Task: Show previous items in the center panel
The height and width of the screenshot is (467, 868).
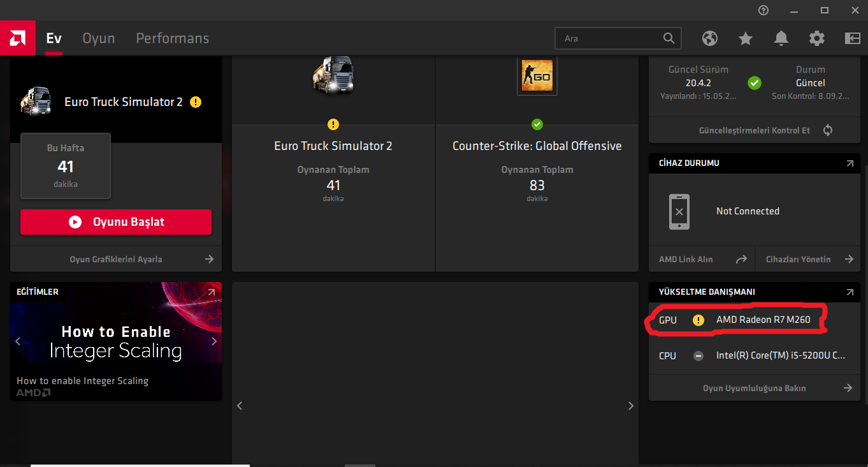Action: pos(240,406)
